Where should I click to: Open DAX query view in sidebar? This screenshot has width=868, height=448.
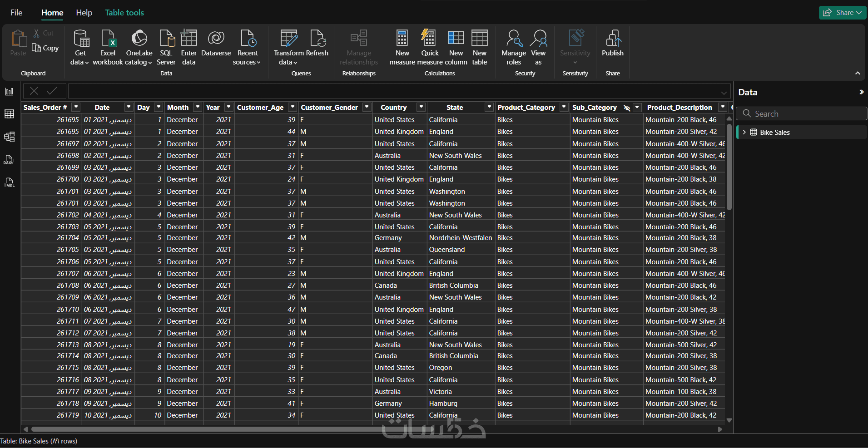tap(9, 160)
